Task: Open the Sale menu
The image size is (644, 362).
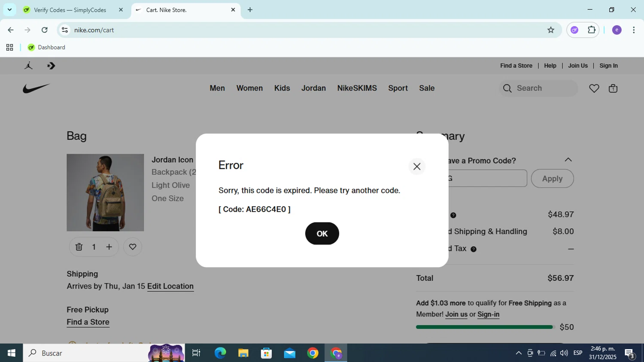Action: click(x=427, y=88)
